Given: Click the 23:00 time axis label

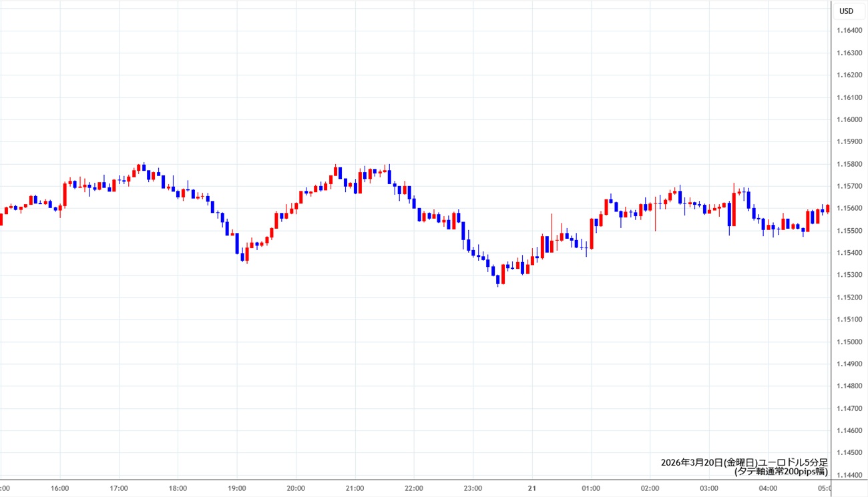Looking at the screenshot, I should (x=473, y=488).
